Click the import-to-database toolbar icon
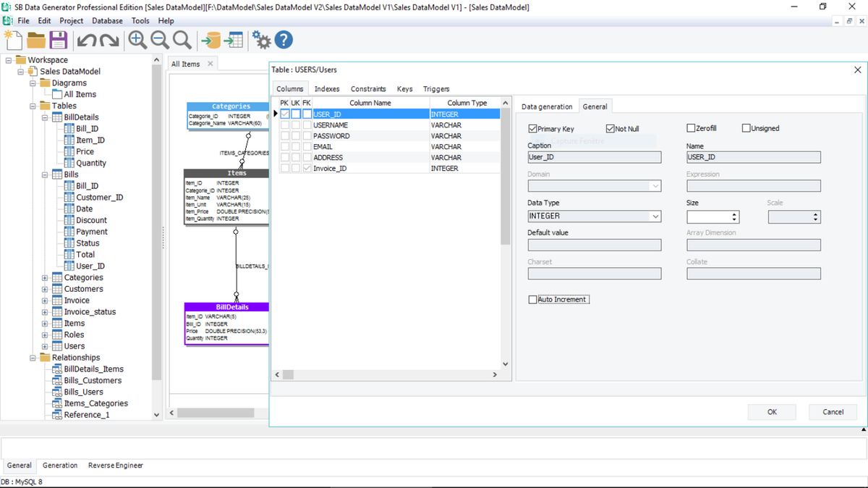This screenshot has height=488, width=868. point(211,41)
